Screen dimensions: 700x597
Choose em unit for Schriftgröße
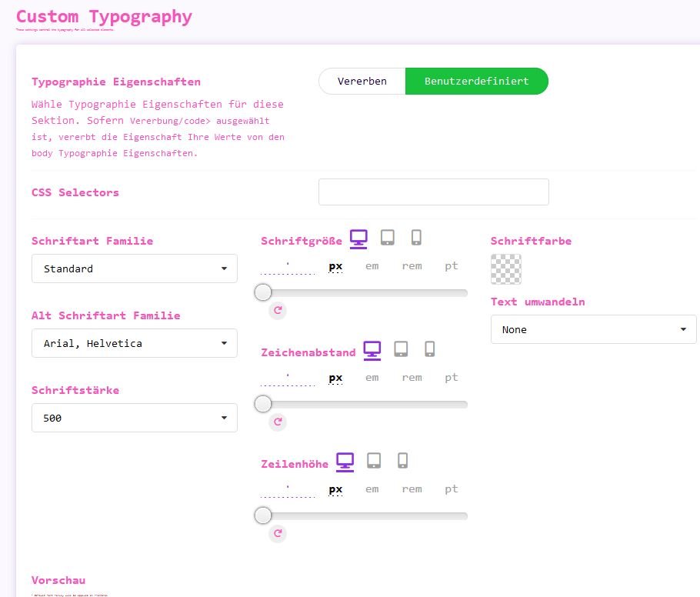(x=372, y=266)
